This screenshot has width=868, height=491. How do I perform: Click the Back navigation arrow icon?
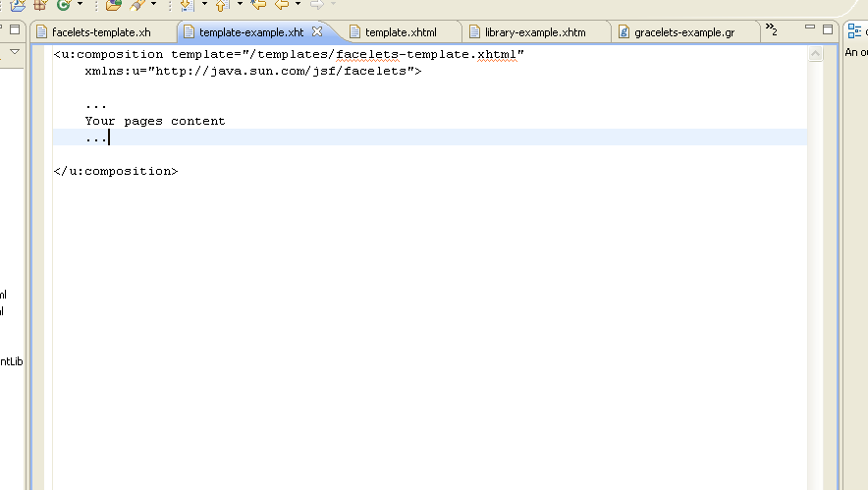tap(282, 5)
